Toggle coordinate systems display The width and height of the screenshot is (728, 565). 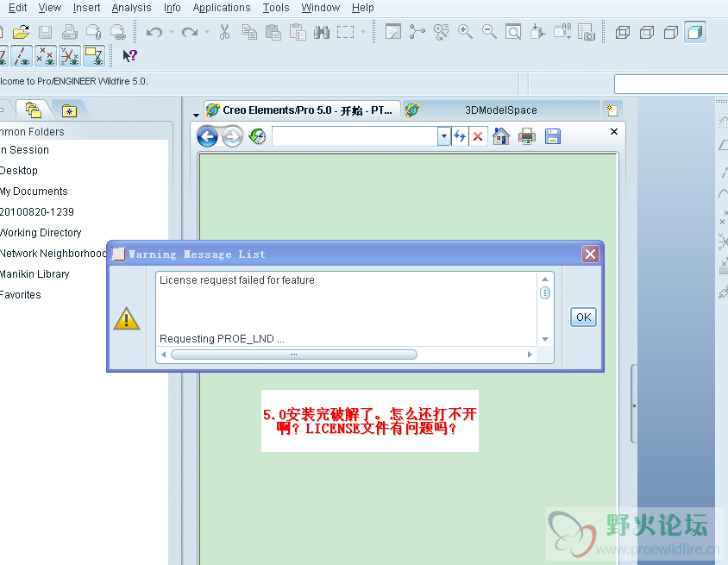(x=70, y=56)
